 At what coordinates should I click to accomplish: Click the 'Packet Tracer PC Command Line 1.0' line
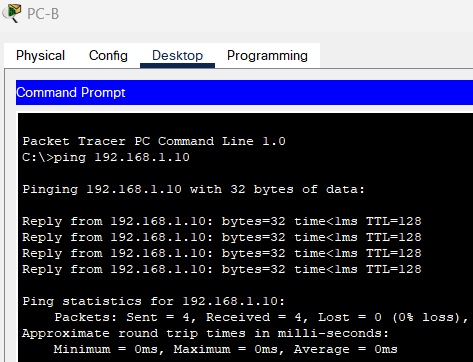pyautogui.click(x=154, y=141)
